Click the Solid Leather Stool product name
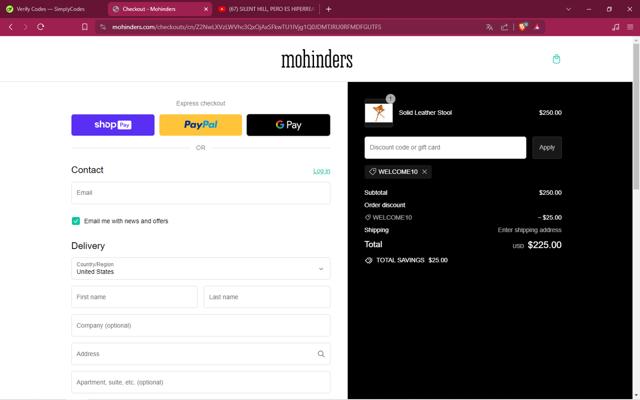Screen dimensions: 640x400 coord(425,113)
